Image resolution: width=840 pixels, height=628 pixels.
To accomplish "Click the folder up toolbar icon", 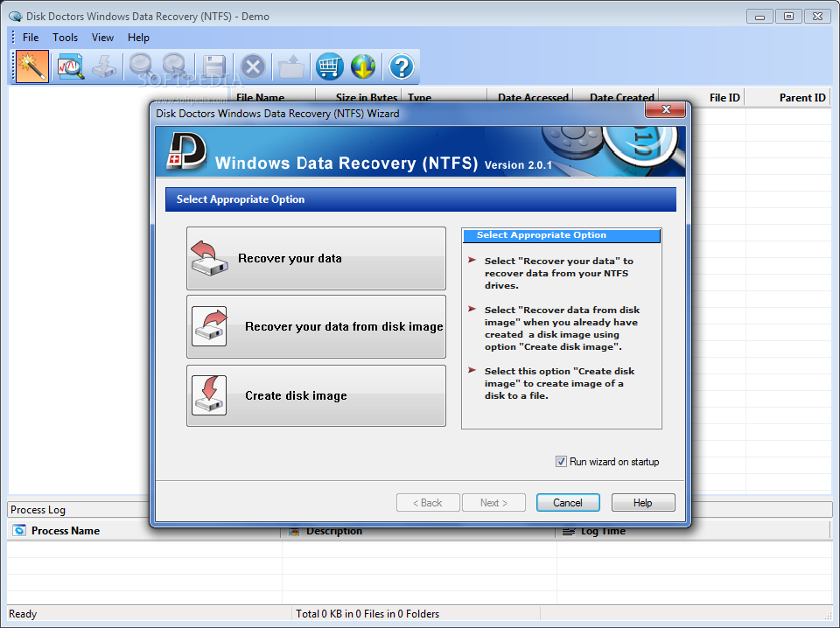I will [291, 67].
